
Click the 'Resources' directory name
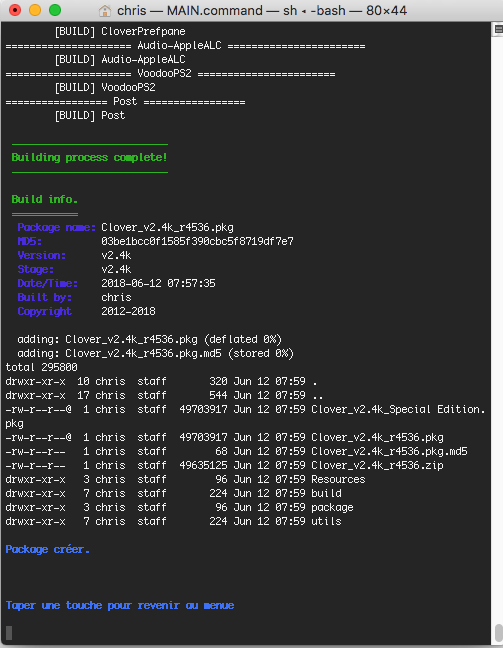click(338, 479)
